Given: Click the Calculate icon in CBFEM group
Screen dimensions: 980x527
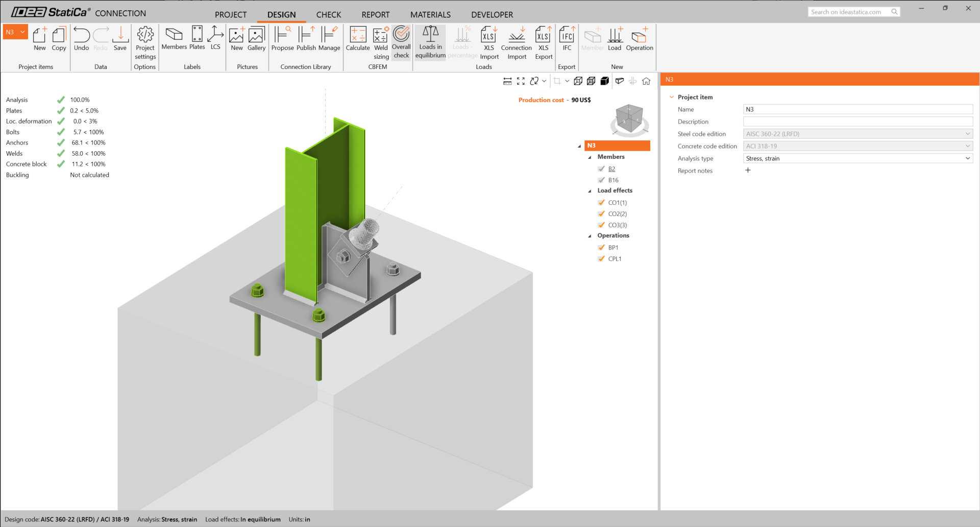Looking at the screenshot, I should coord(357,39).
